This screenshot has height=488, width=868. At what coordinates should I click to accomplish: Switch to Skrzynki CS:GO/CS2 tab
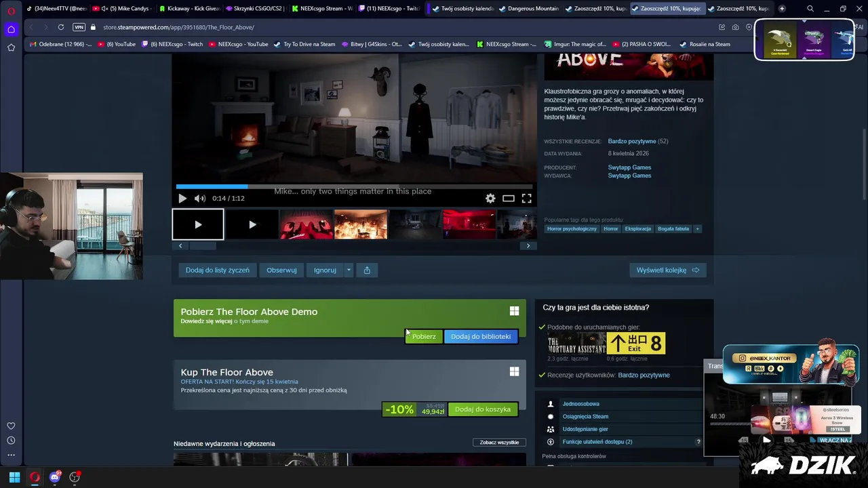(256, 9)
